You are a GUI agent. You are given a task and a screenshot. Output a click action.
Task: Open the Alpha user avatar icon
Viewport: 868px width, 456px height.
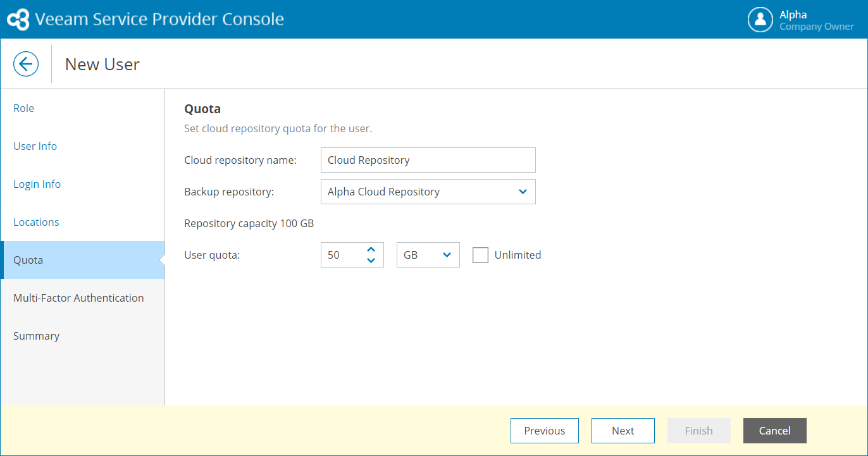pos(760,20)
